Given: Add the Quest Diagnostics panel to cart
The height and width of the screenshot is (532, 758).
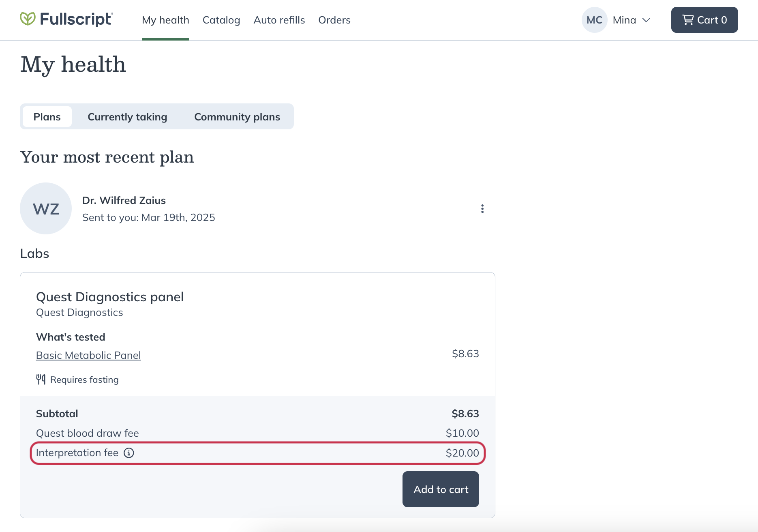Looking at the screenshot, I should [x=440, y=489].
